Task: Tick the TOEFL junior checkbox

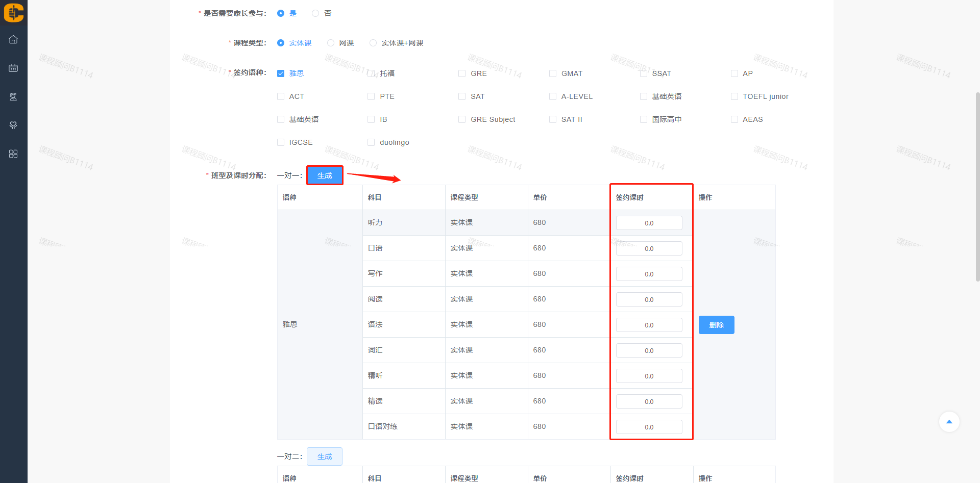Action: click(734, 96)
